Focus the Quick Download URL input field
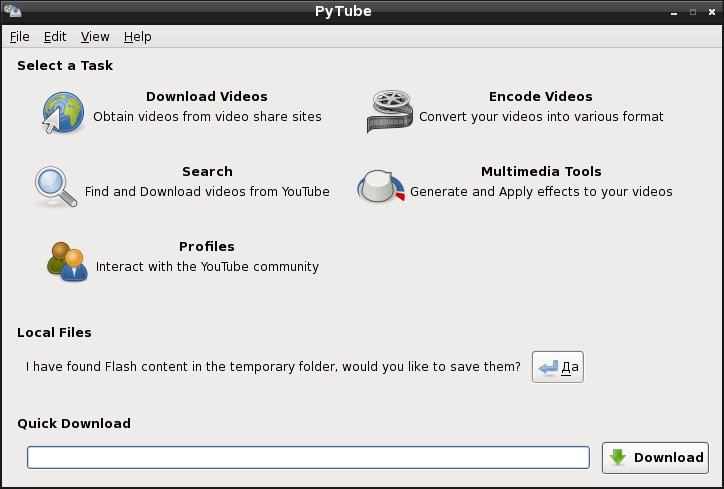 pyautogui.click(x=308, y=457)
